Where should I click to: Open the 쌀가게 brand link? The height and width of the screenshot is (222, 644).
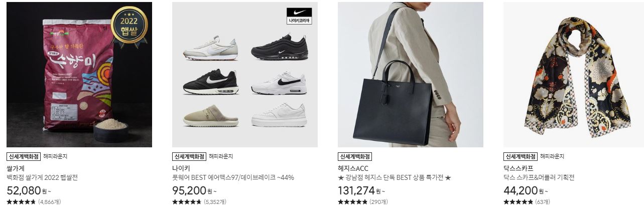point(16,168)
